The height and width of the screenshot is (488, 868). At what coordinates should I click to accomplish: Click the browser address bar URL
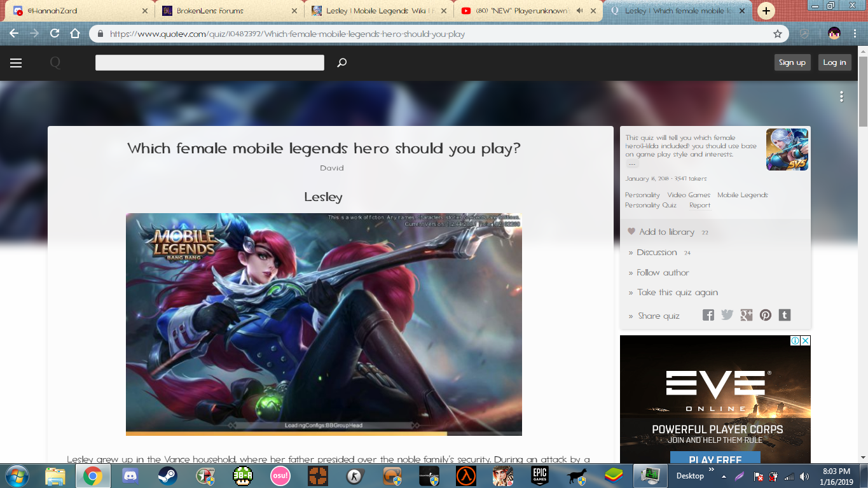click(x=287, y=34)
